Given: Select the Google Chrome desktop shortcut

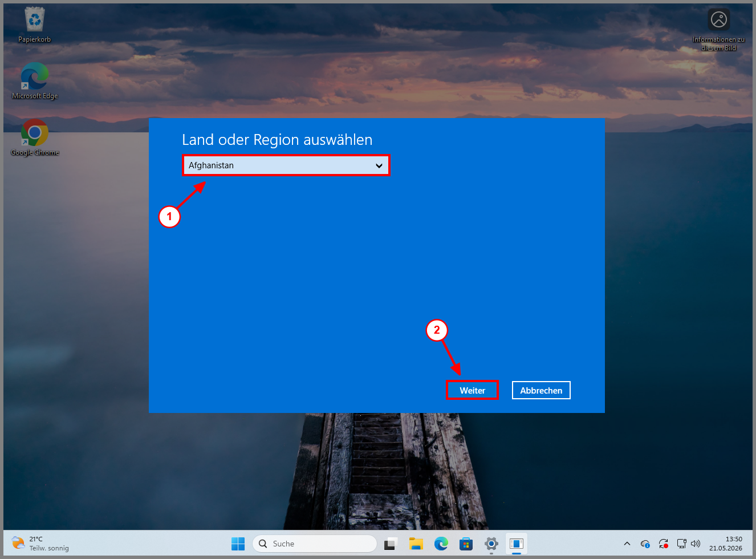Looking at the screenshot, I should [35, 137].
